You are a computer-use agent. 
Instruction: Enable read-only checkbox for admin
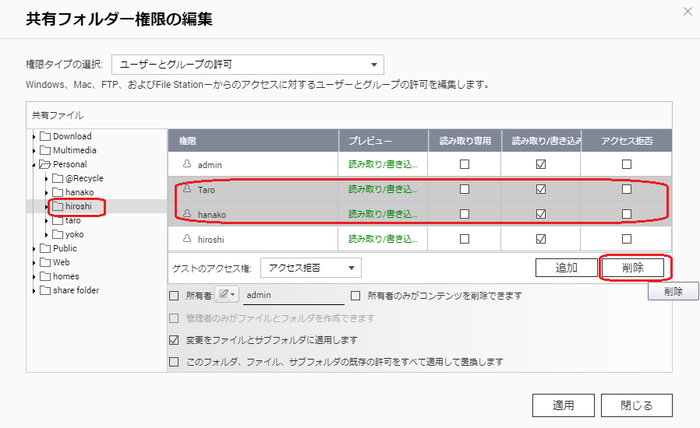click(464, 164)
